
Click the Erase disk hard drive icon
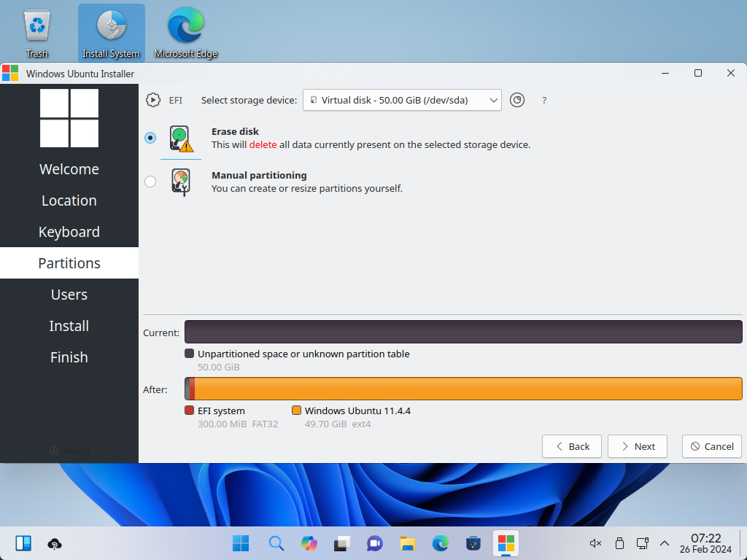click(180, 139)
